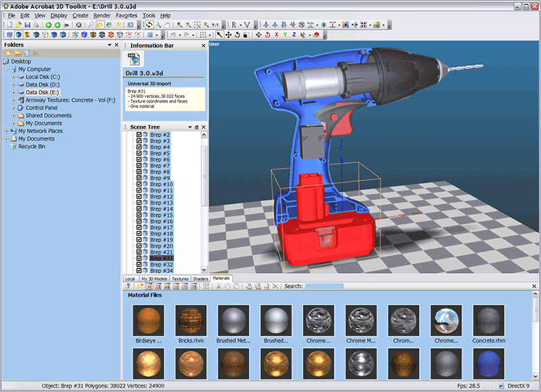The width and height of the screenshot is (541, 392).
Task: Click the red X axis constraint icon
Action: point(275,34)
